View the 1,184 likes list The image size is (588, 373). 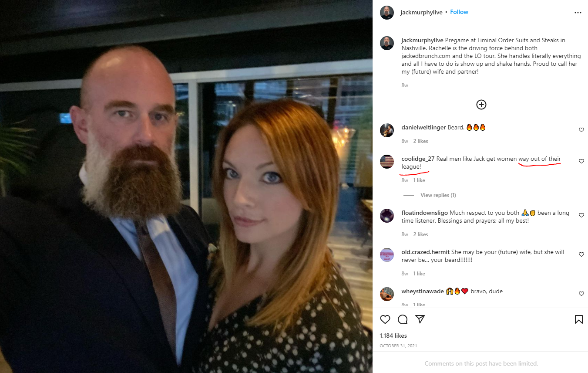[393, 336]
